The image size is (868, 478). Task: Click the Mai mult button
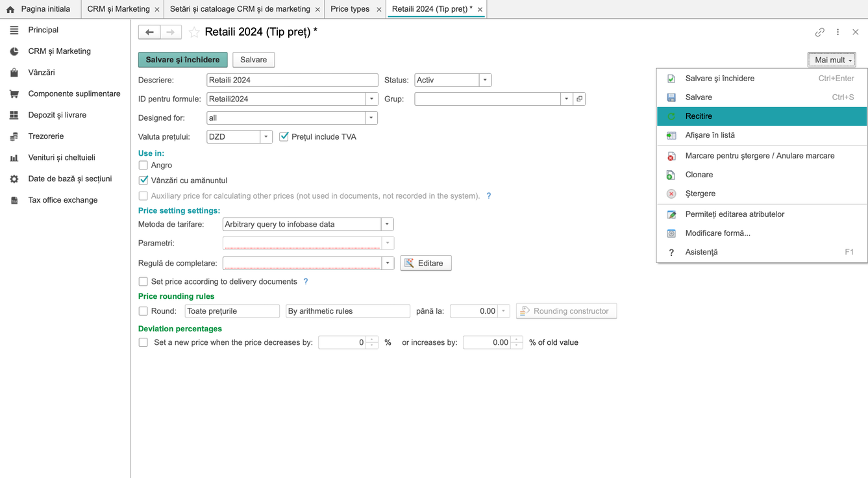pos(832,60)
